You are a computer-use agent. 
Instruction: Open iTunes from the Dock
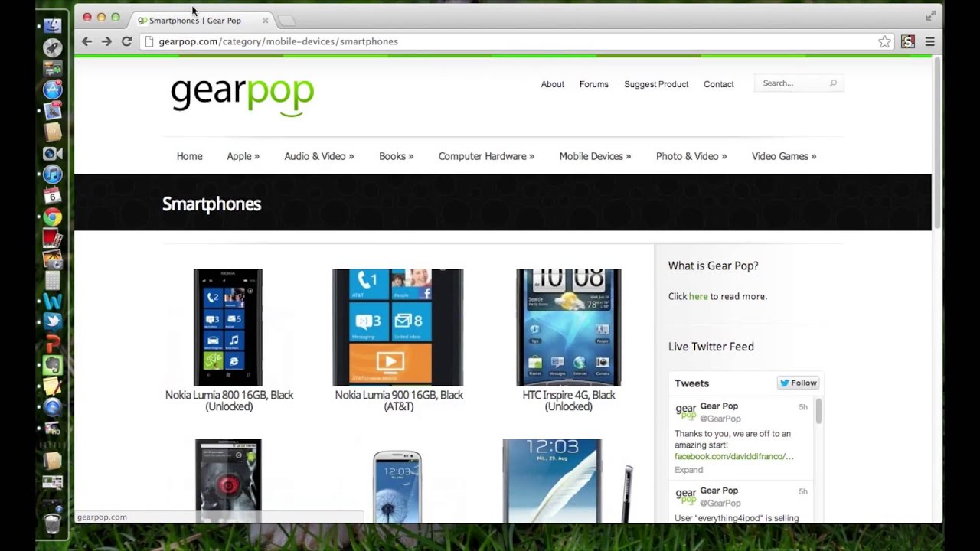pos(52,174)
